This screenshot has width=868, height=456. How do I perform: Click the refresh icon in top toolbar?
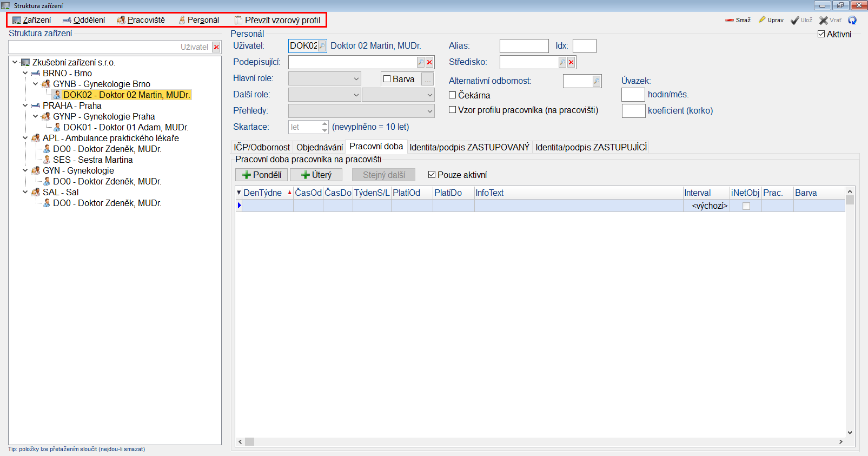(x=852, y=20)
